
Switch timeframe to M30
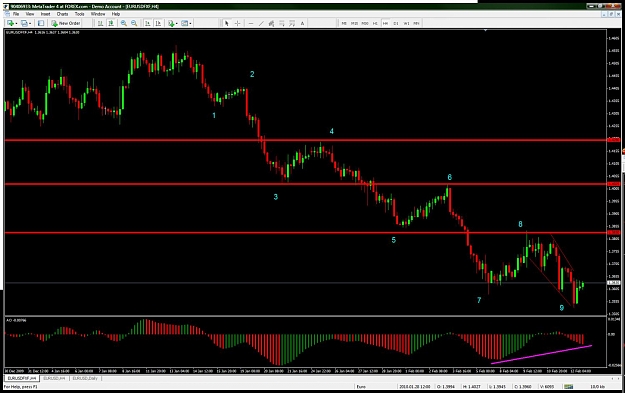365,24
